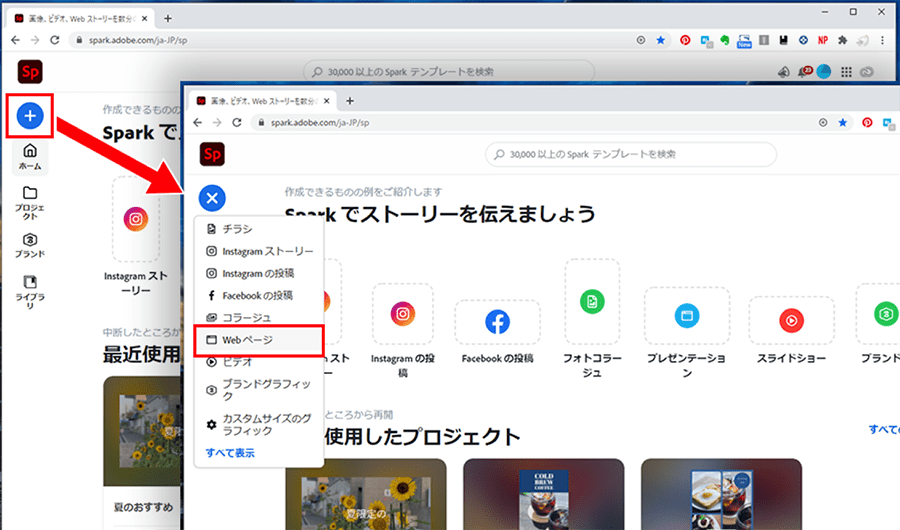Click the すべて表示 link in create menu
900x530 pixels.
230,453
